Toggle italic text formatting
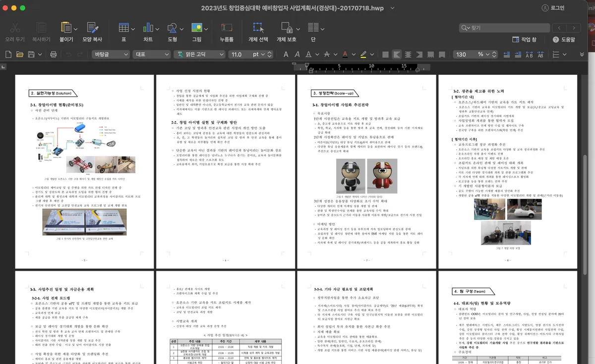The height and width of the screenshot is (364, 595). pyautogui.click(x=298, y=54)
